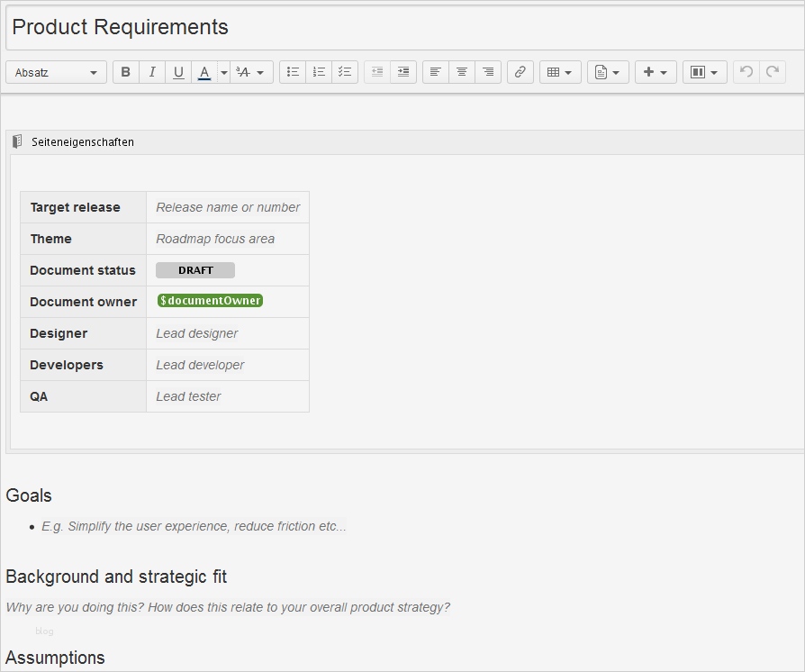Screen dimensions: 805x672
Task: Expand the more formatting options dropdown
Action: point(251,72)
